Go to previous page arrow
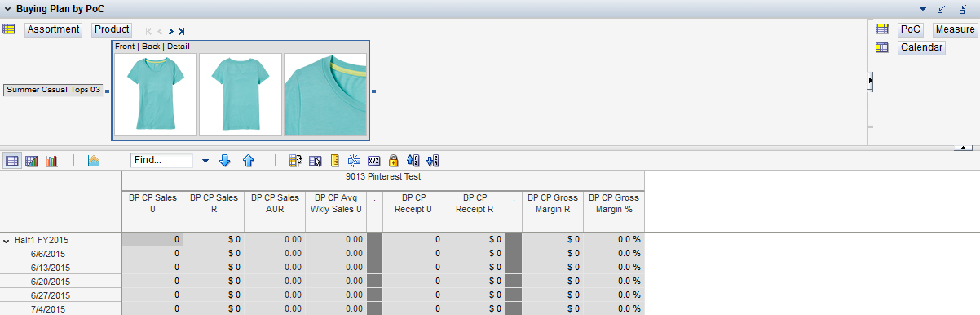Screen dimensions: 980x315 (160, 31)
